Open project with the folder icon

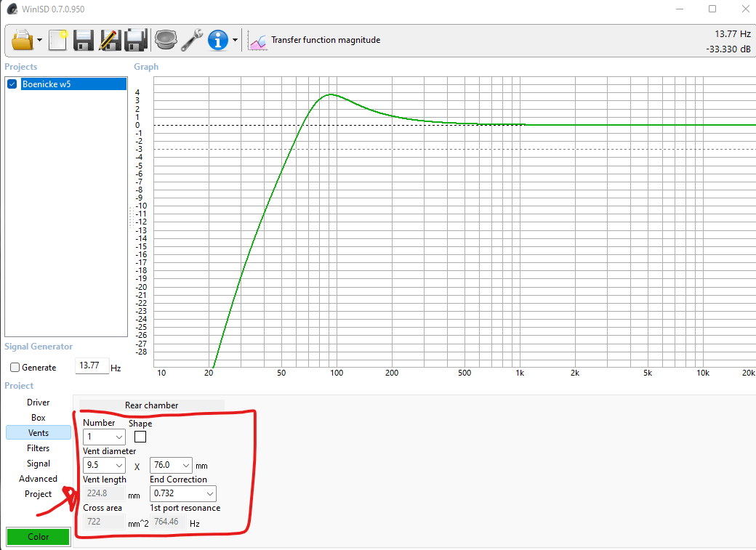point(23,40)
